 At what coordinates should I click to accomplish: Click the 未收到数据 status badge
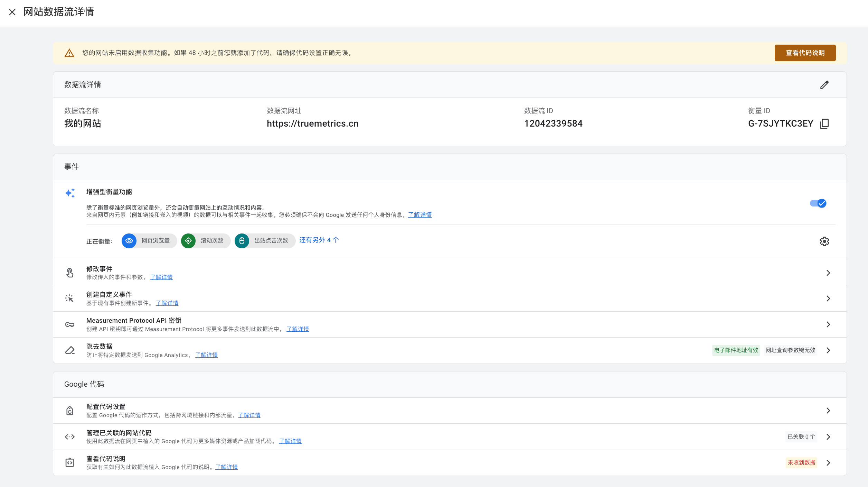coord(801,463)
